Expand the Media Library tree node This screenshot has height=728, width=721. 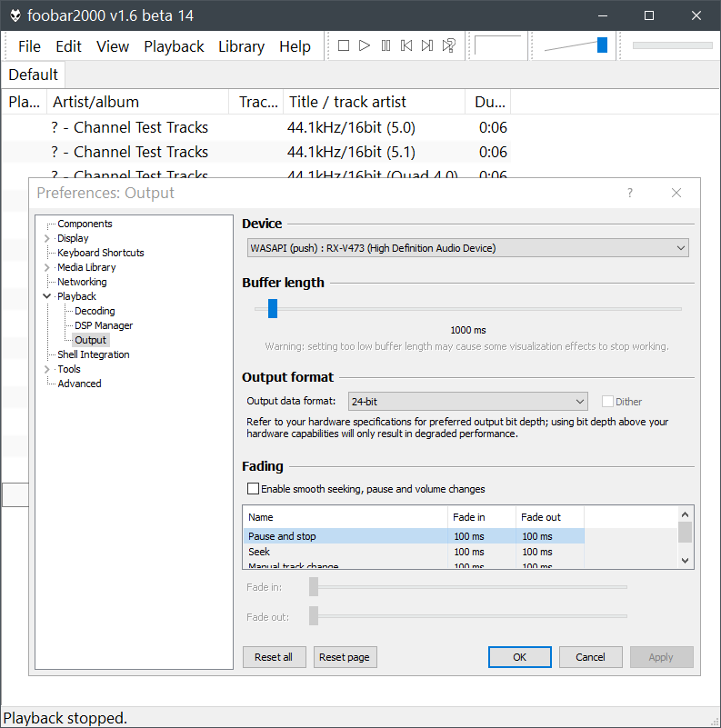pos(47,267)
